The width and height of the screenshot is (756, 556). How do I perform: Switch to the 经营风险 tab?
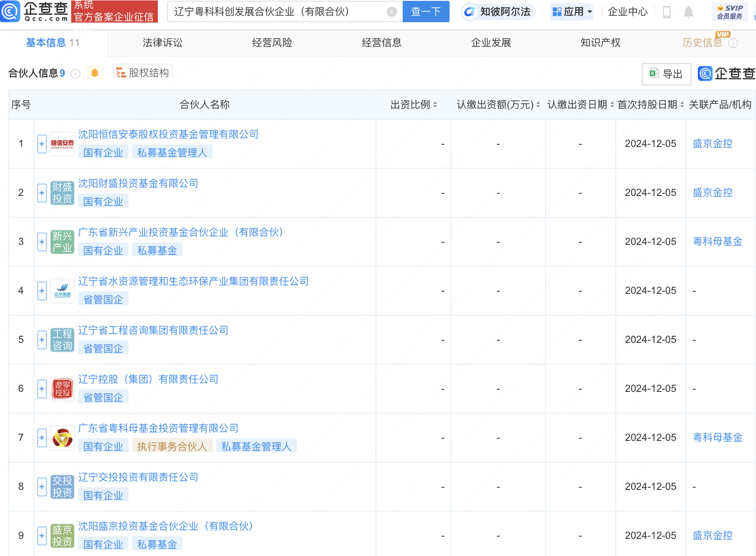[272, 43]
